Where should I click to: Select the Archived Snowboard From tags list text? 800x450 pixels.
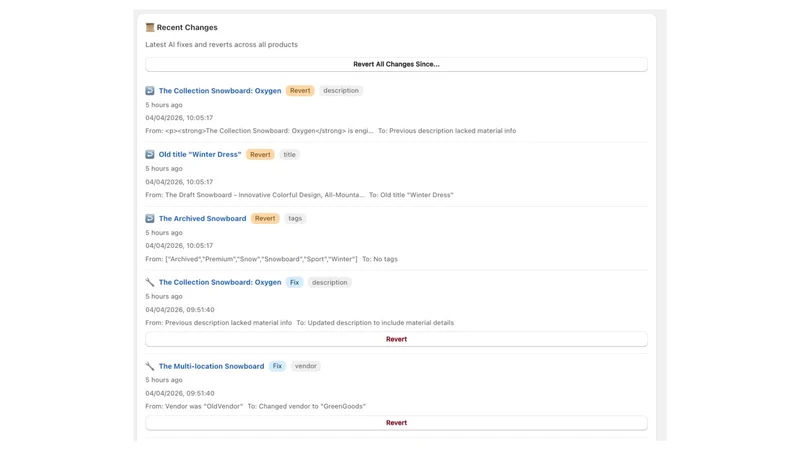click(x=252, y=259)
